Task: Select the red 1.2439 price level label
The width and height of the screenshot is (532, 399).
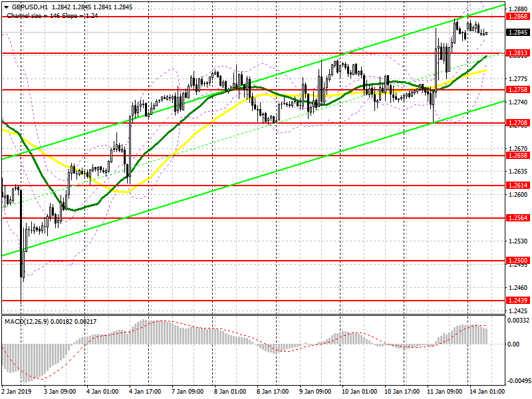Action: click(x=517, y=301)
